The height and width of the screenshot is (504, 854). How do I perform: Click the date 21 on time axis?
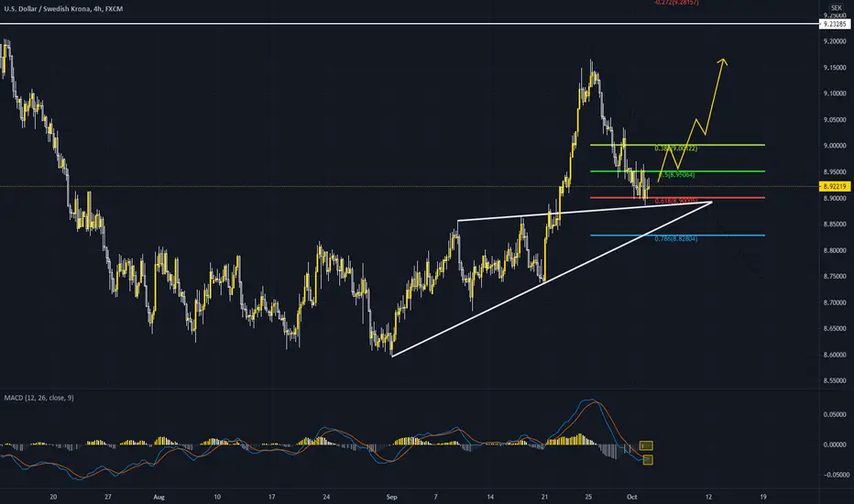click(544, 497)
